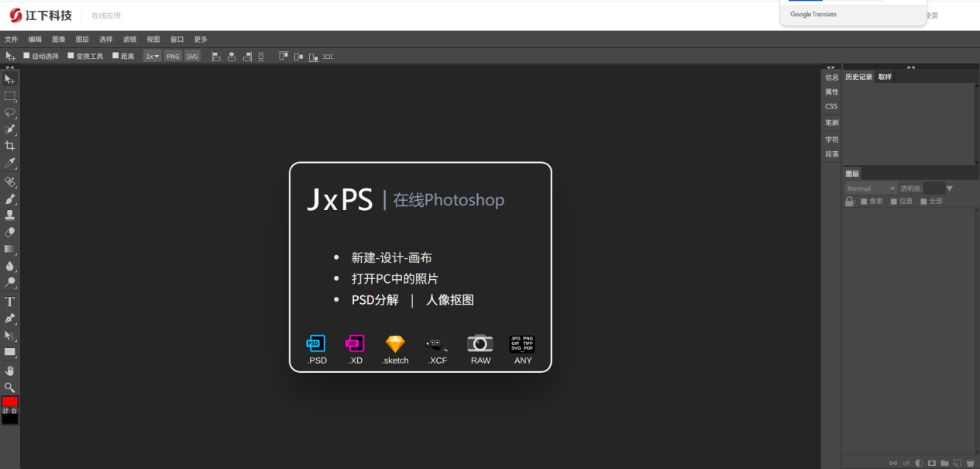Select the Eraser tool

(10, 233)
